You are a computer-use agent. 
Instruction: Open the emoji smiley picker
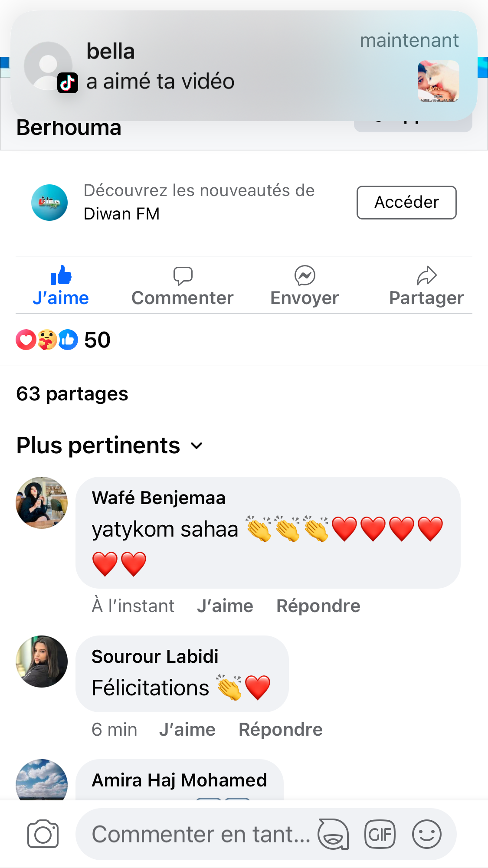[x=427, y=834]
